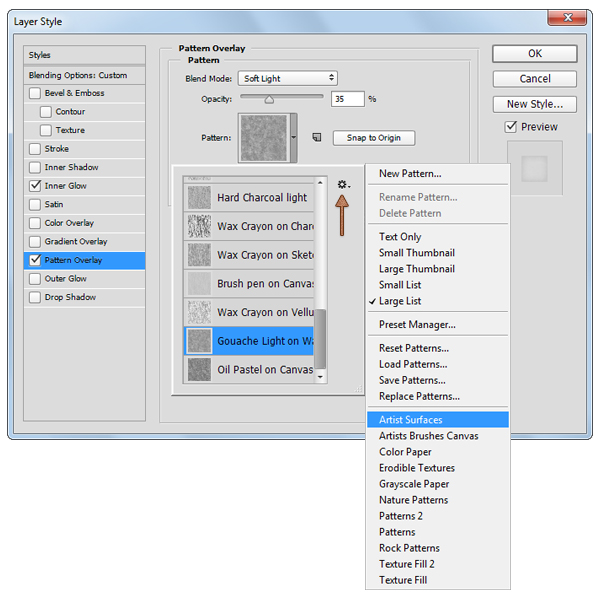Click the pattern list scrollbar thumb
The height and width of the screenshot is (600, 600).
[320, 339]
